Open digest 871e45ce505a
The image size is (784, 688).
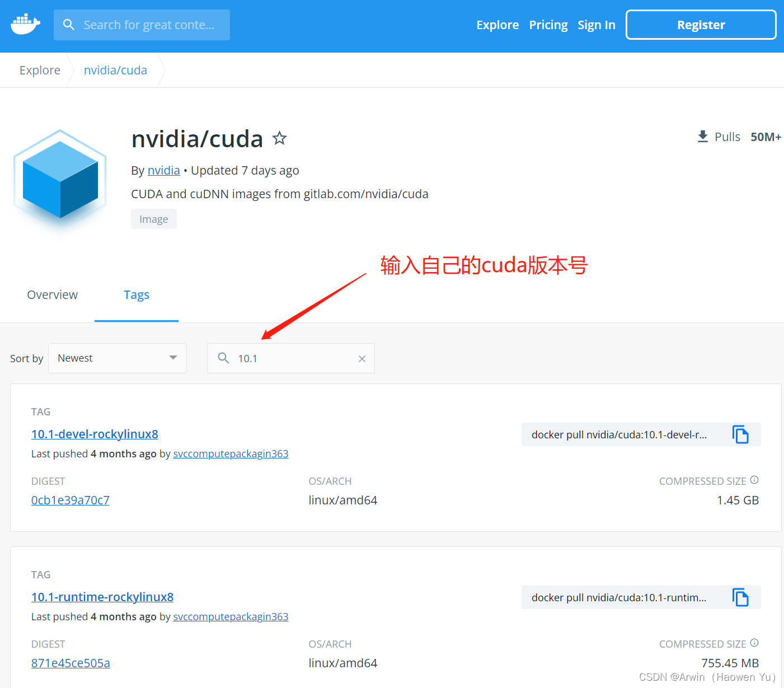pos(71,663)
